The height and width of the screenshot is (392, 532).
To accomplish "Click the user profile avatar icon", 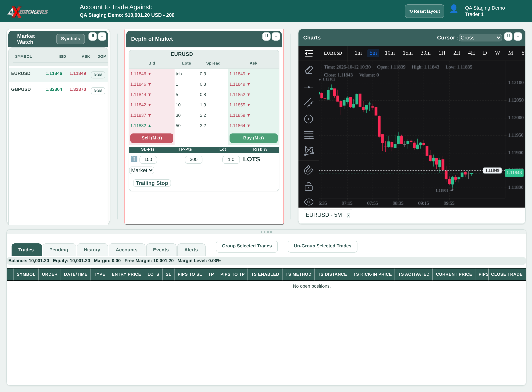I will 454,9.
